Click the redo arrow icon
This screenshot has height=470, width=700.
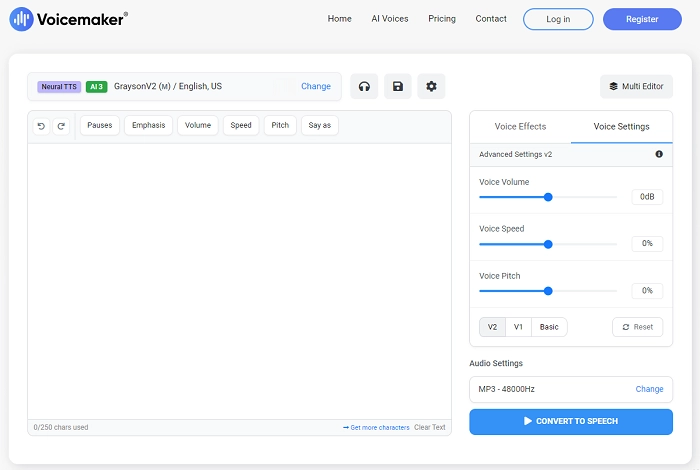point(61,126)
